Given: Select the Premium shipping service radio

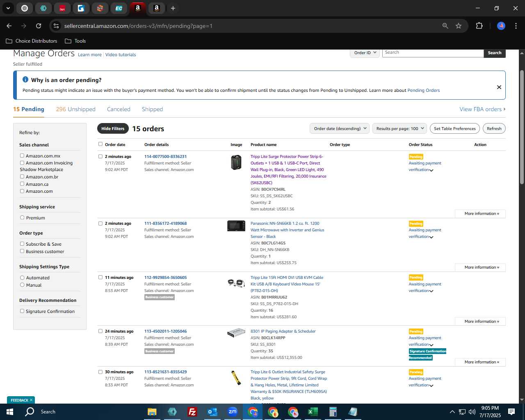Looking at the screenshot, I should [x=22, y=217].
